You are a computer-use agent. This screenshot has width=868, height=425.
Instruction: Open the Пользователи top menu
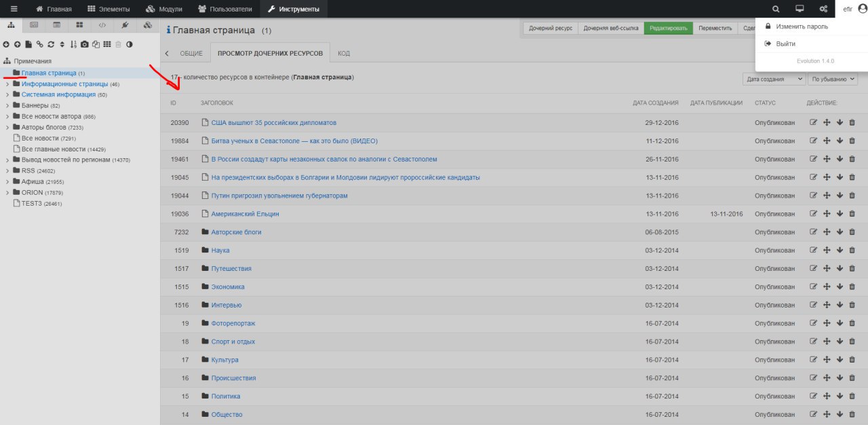pos(225,9)
